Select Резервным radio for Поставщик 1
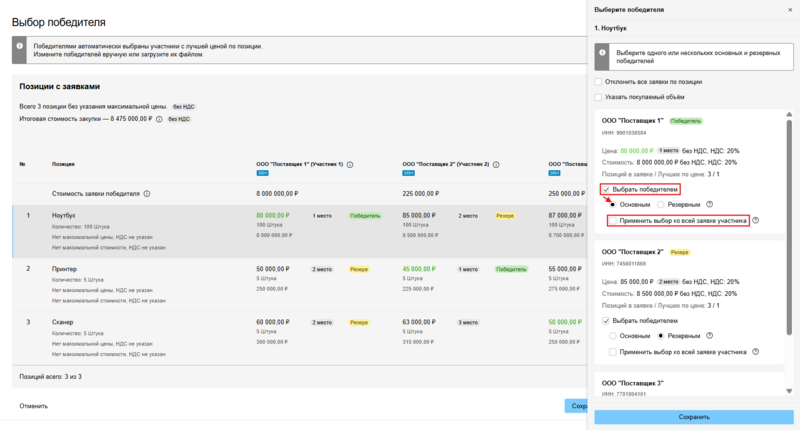The image size is (800, 430). (x=661, y=204)
